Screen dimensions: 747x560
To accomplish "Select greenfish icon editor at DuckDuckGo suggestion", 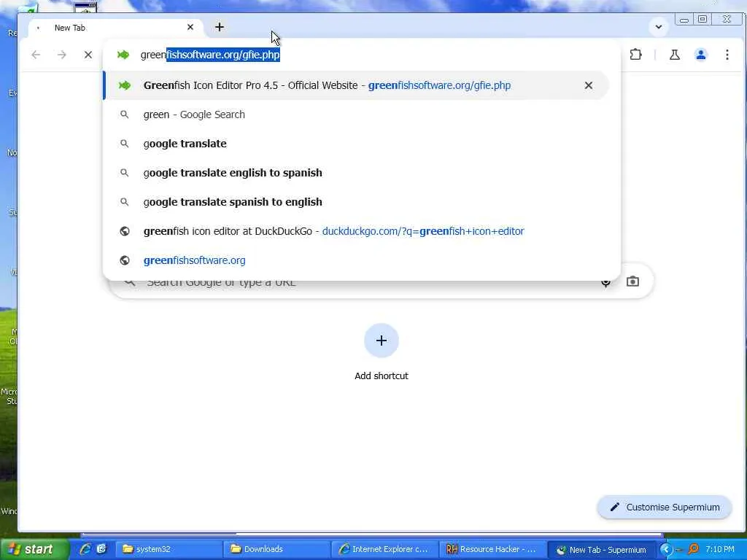I will (x=356, y=231).
